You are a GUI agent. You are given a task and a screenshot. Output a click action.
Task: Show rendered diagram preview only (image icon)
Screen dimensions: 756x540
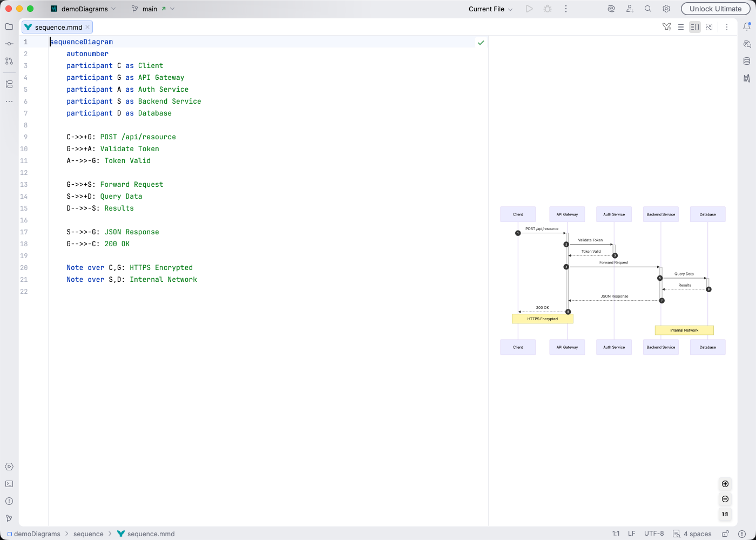coord(709,26)
